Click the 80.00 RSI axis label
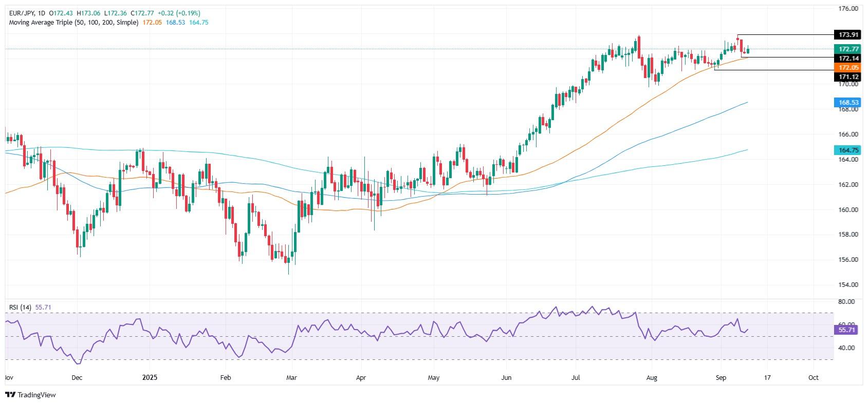 click(847, 301)
